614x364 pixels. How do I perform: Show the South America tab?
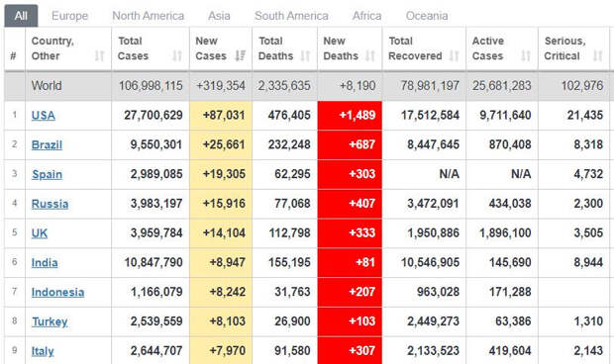(291, 16)
